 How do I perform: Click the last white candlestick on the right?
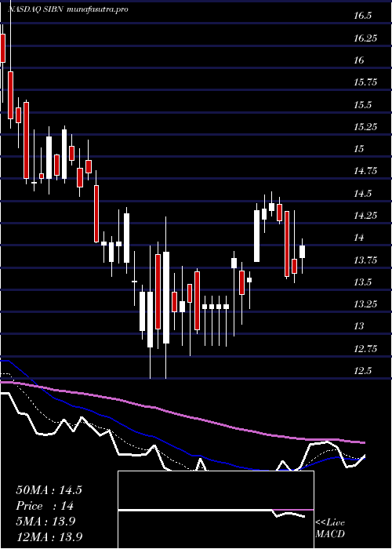302,252
